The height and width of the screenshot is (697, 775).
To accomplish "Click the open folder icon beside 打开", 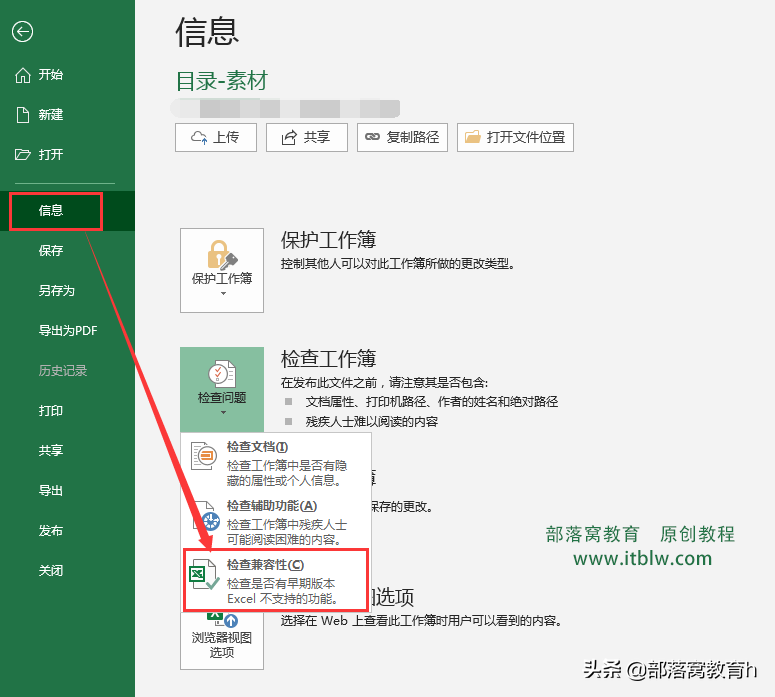I will [23, 155].
